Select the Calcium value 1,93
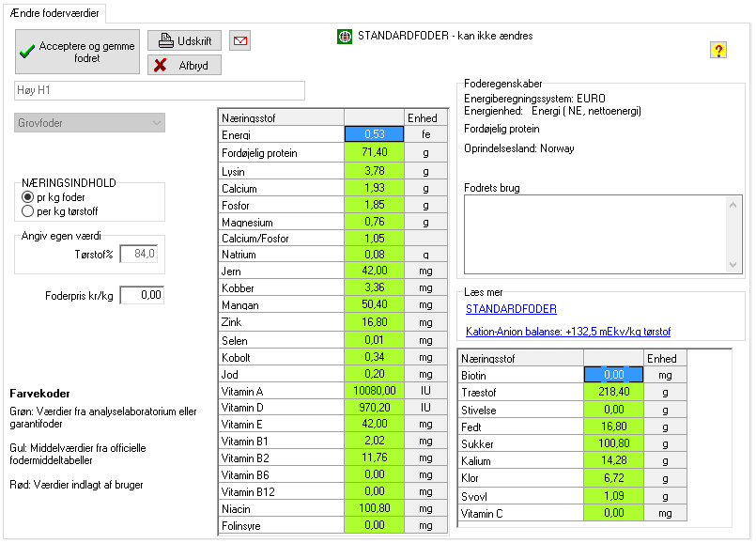The image size is (756, 543). 374,188
